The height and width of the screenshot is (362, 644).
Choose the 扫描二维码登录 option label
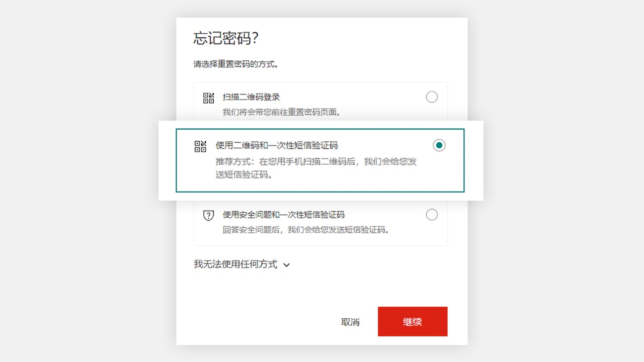[251, 97]
